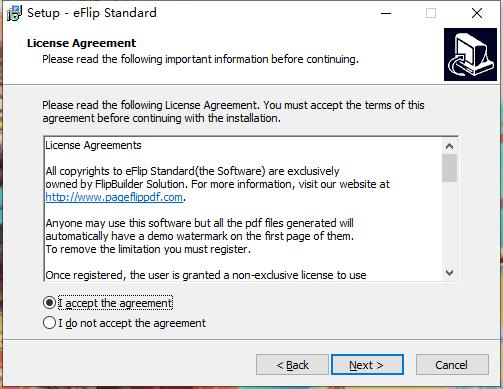Go back with the "< Back" button
This screenshot has width=503, height=389.
[292, 365]
